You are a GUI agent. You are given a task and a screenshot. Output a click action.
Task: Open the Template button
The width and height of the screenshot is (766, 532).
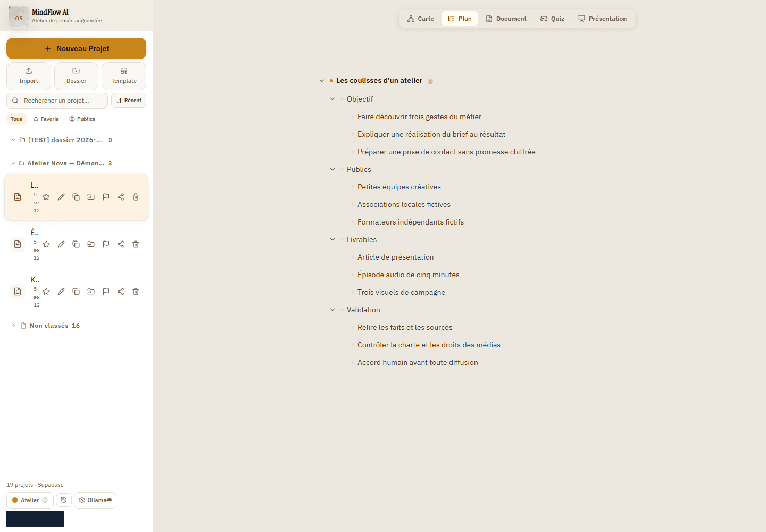(124, 76)
